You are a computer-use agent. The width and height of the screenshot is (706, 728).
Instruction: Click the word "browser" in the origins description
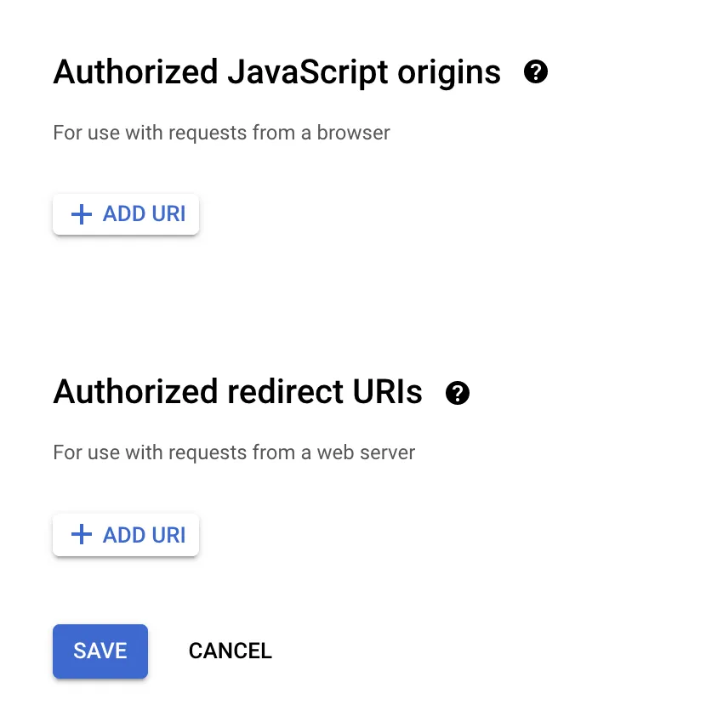(353, 133)
